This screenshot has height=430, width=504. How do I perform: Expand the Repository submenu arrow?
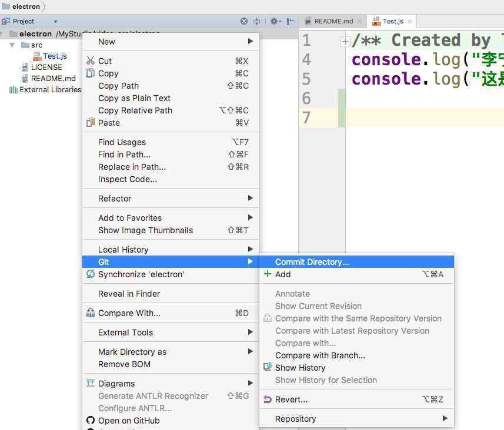coord(445,418)
